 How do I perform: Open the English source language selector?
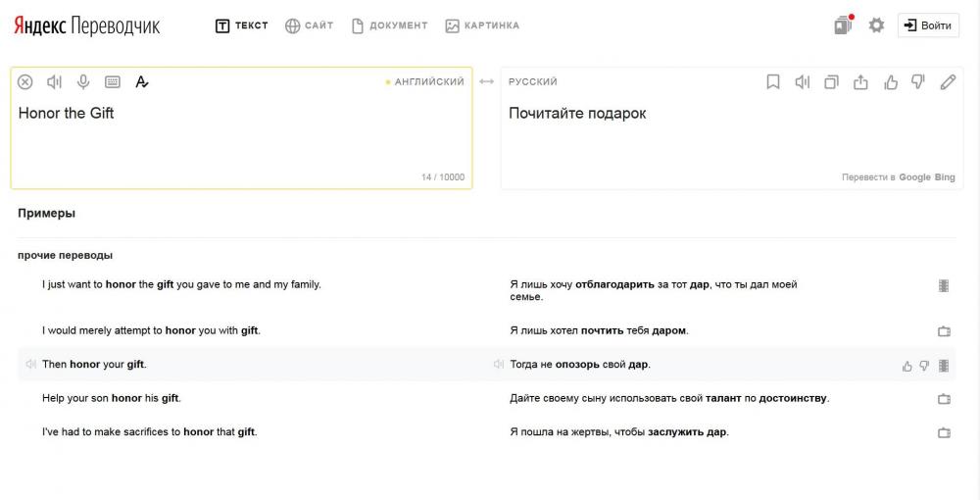click(428, 82)
